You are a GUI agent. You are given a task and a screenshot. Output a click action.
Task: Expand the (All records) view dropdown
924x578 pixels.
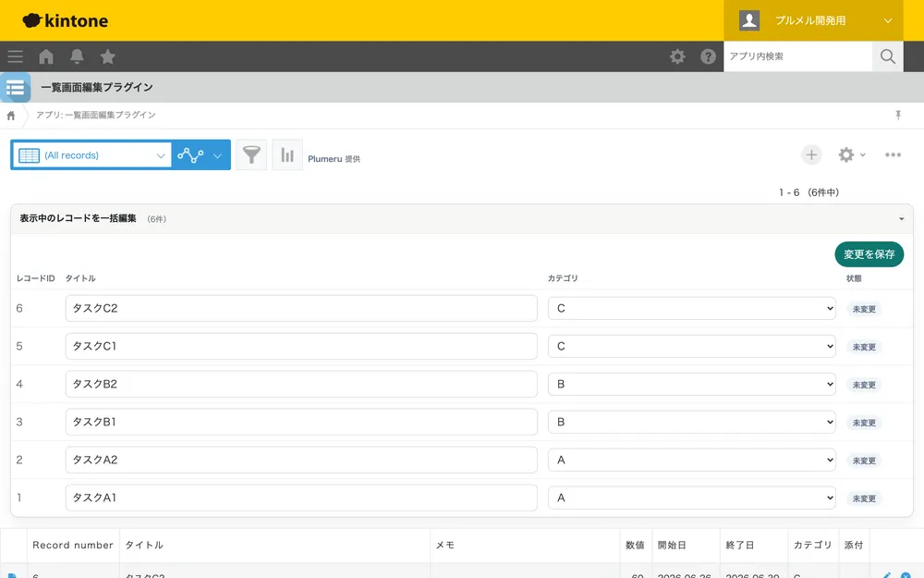click(91, 155)
